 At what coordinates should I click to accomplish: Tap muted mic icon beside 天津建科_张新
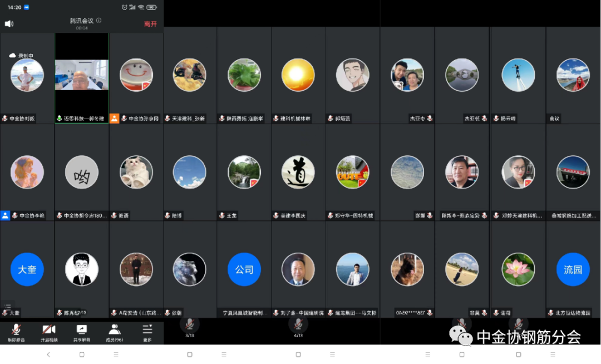pos(168,119)
